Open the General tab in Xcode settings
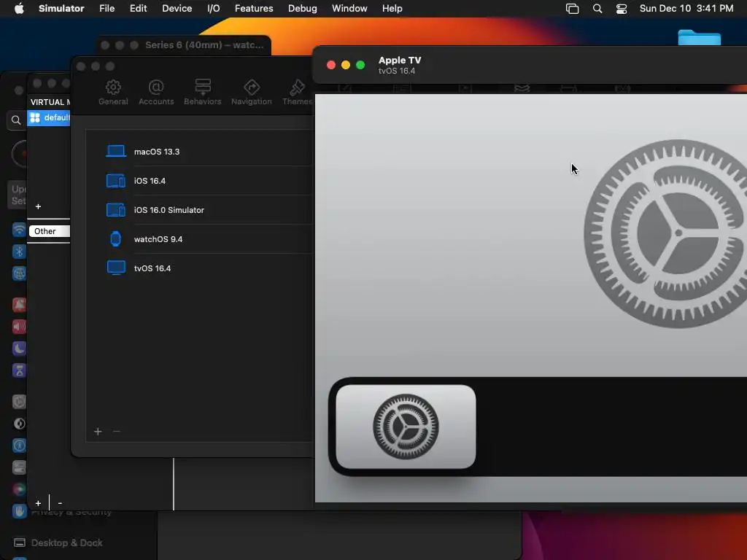 tap(113, 93)
